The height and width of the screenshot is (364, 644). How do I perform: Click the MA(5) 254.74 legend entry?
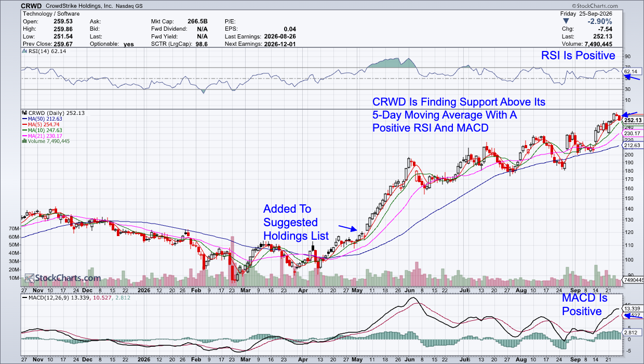point(44,125)
